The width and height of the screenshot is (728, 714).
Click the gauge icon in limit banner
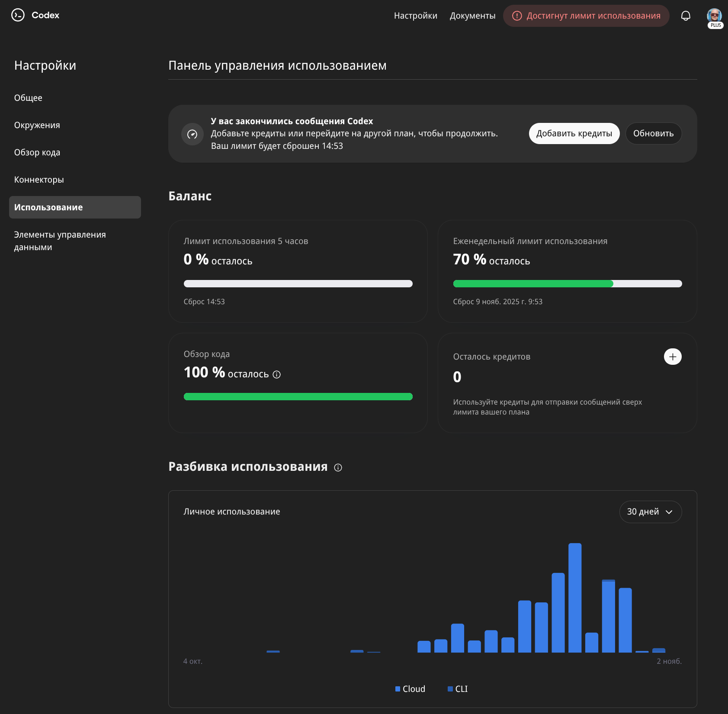(x=192, y=134)
